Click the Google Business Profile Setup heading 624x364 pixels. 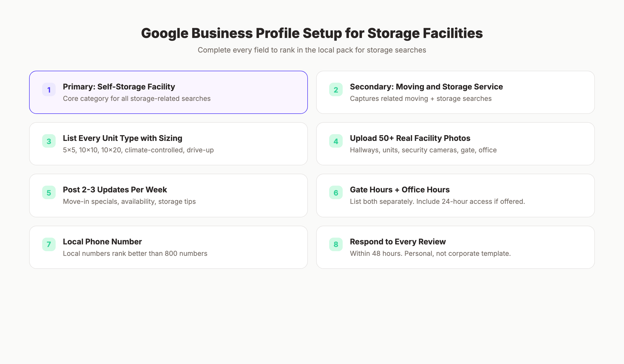point(312,33)
